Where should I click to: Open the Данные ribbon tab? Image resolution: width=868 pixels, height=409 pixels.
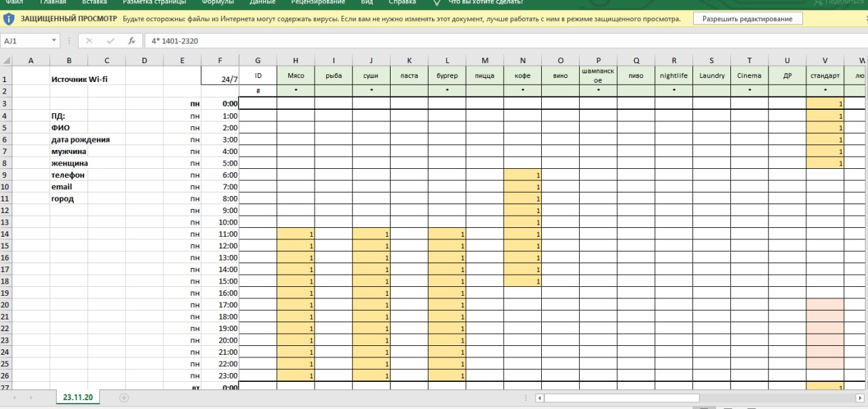pos(262,2)
